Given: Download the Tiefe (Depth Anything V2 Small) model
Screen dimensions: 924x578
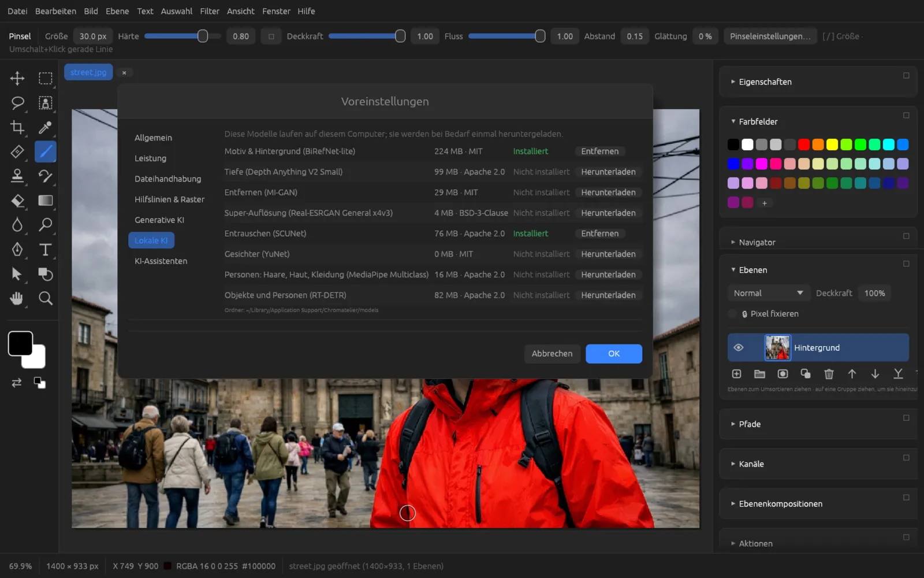Looking at the screenshot, I should 608,172.
